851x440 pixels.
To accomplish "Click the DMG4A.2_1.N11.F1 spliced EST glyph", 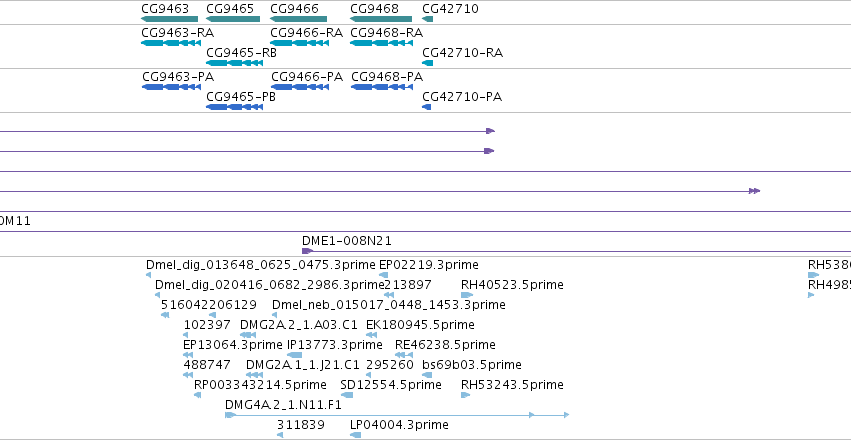I will tap(397, 415).
